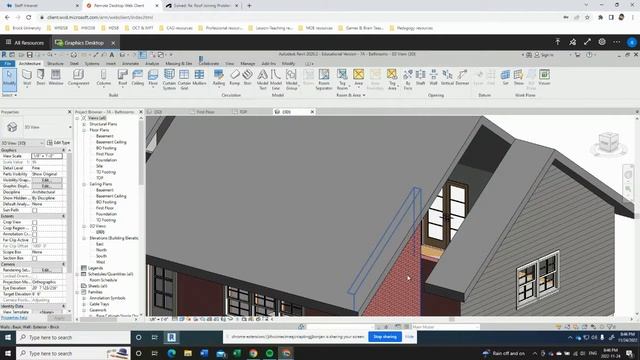Select the Area tool
This screenshot has width=640, height=360.
coord(358,78)
